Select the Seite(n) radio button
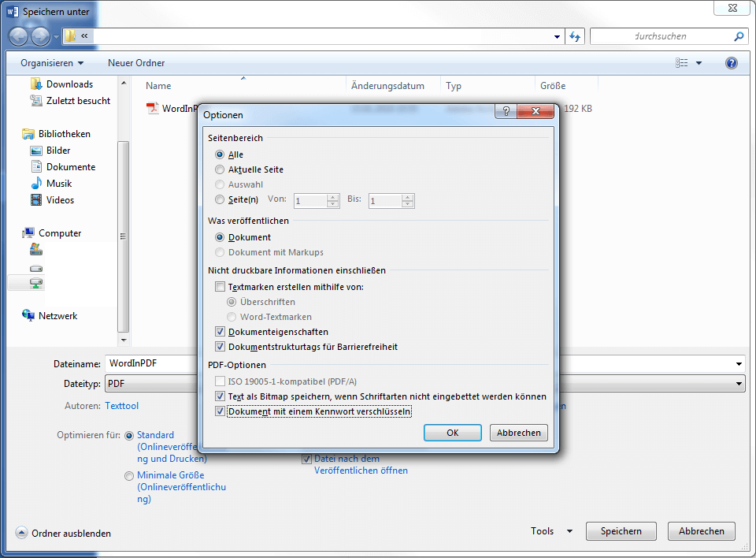756x558 pixels. click(x=220, y=199)
